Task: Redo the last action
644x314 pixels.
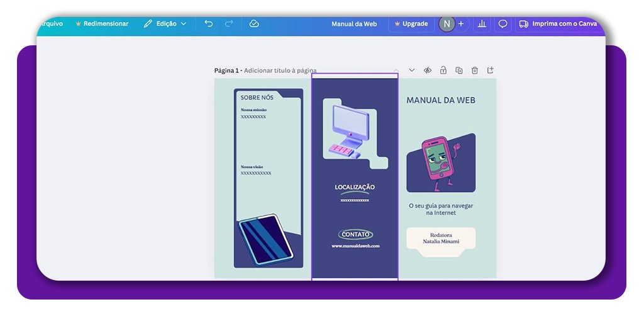Action: click(x=229, y=24)
